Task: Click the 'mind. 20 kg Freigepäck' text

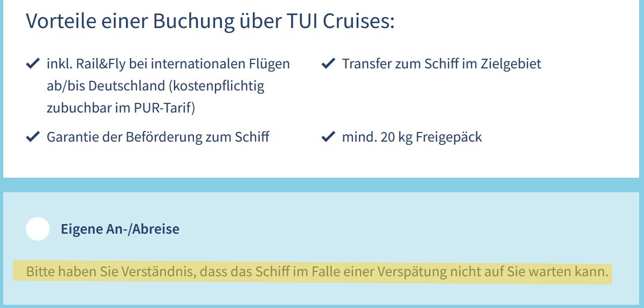Action: 412,137
